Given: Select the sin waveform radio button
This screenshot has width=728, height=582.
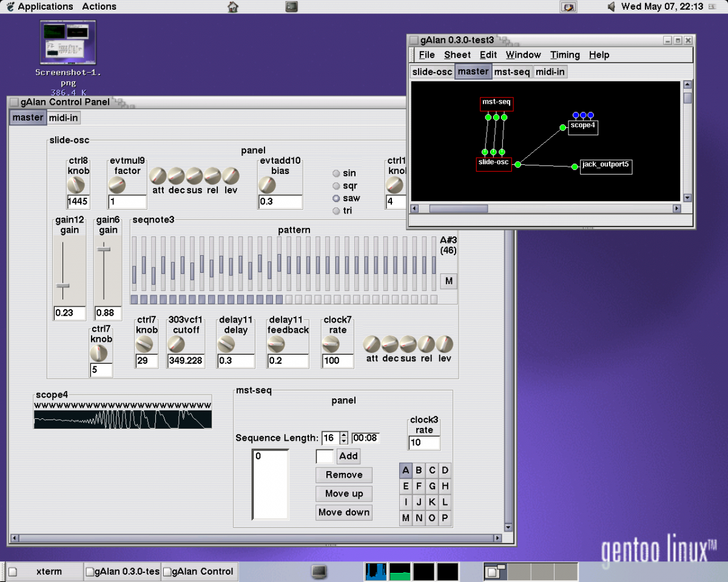Looking at the screenshot, I should tap(336, 173).
